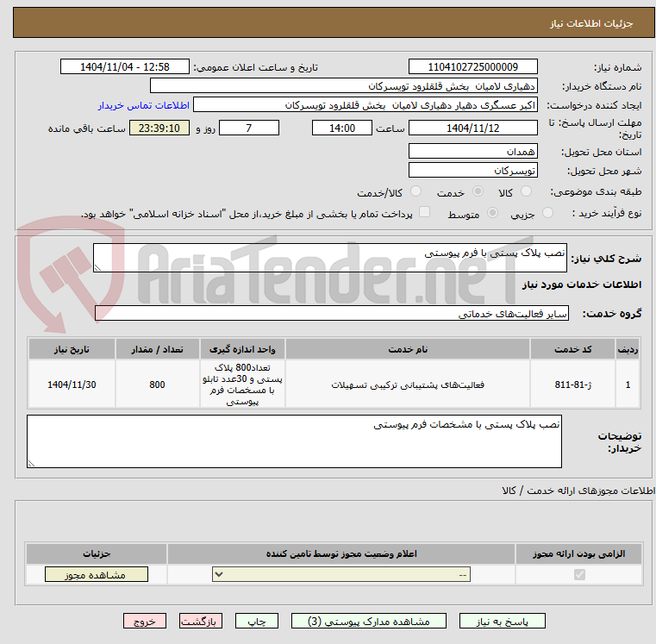
Task: Click quantity cell 800
Action: click(157, 385)
